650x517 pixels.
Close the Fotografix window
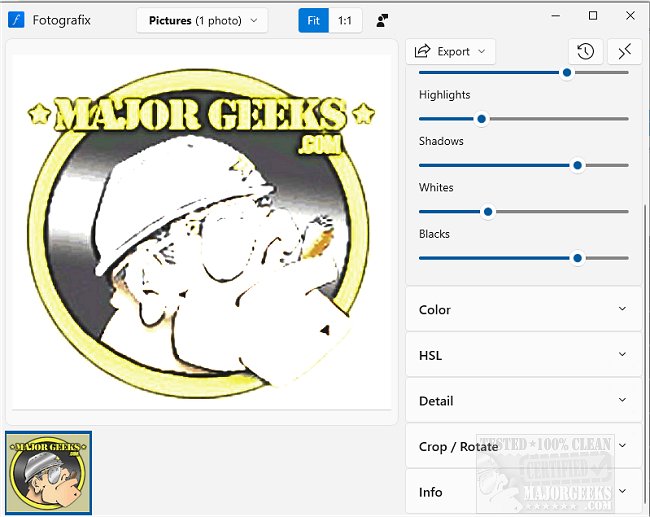tap(630, 16)
